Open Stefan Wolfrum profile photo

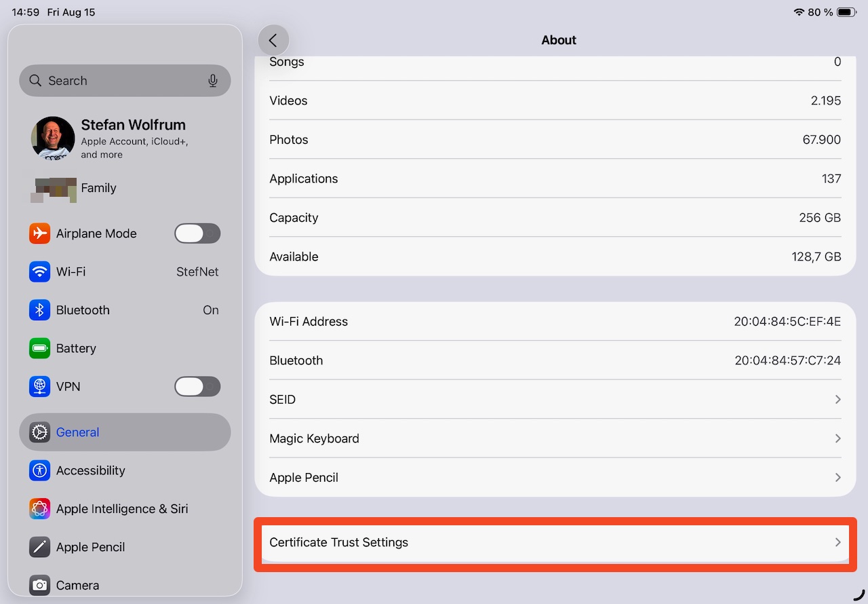[x=53, y=138]
